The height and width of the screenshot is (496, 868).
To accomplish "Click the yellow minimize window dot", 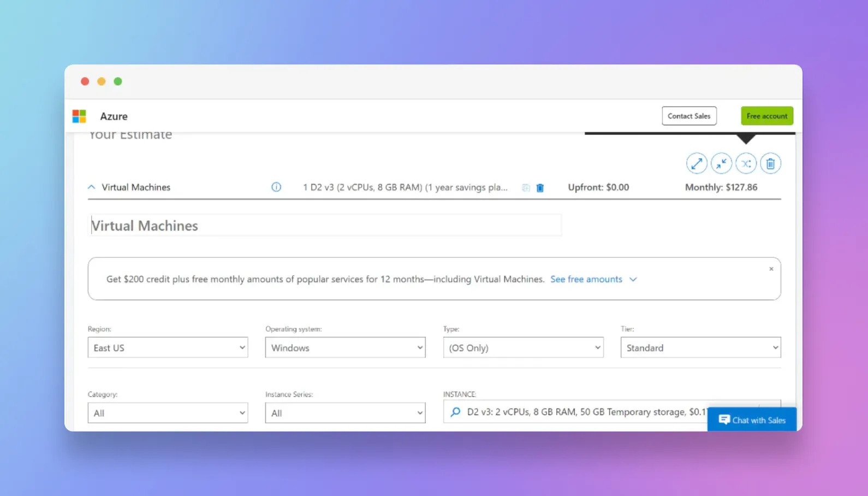I will 101,81.
